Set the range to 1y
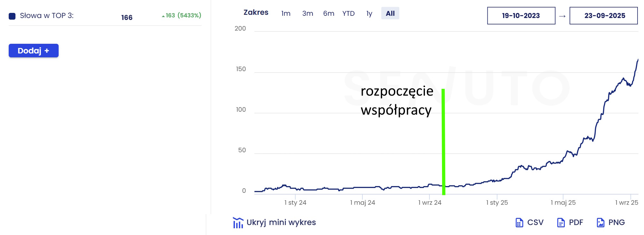Viewport: 644px width, 235px height. (369, 14)
